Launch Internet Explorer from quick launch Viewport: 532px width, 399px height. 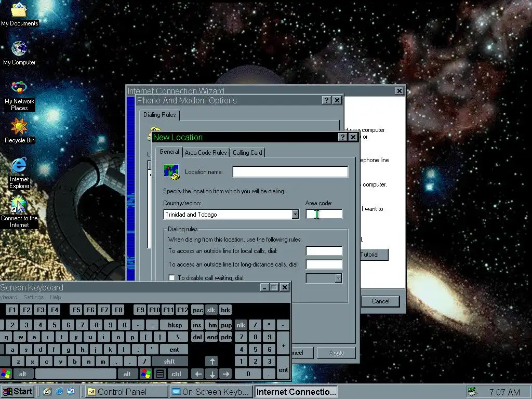[x=59, y=392]
